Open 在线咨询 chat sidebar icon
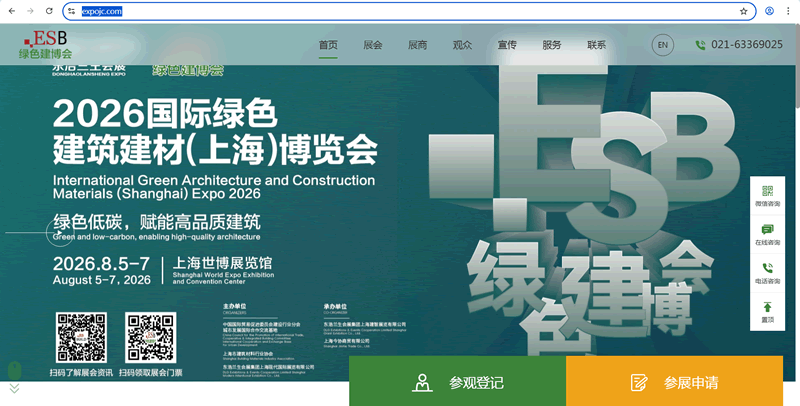Image resolution: width=800 pixels, height=406 pixels. [767, 234]
